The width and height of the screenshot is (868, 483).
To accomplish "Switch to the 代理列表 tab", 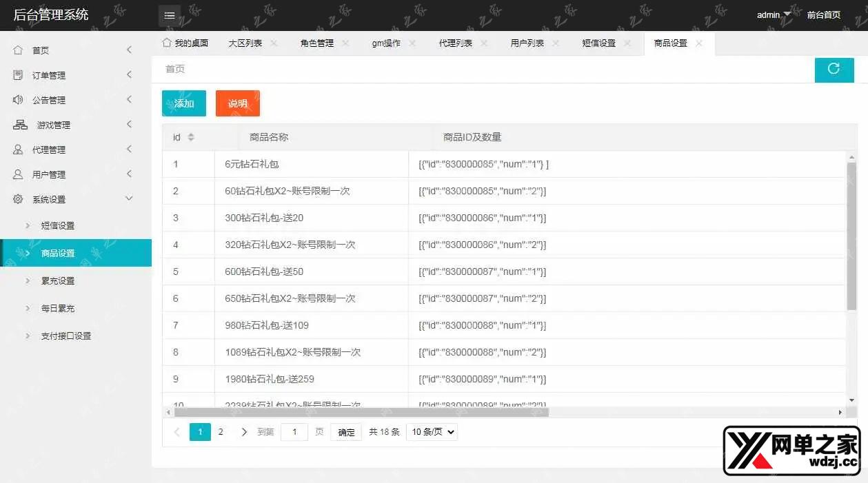I will [x=455, y=43].
